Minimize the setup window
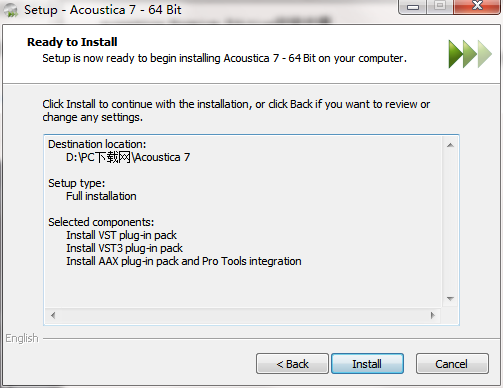 tap(413, 7)
